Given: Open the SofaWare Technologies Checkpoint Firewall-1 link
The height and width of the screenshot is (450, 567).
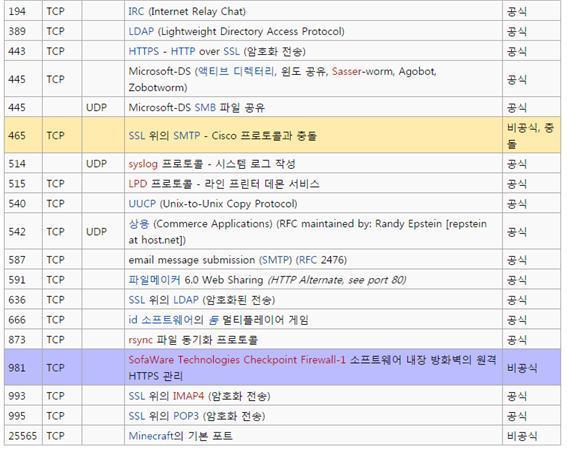Looking at the screenshot, I should (x=237, y=360).
